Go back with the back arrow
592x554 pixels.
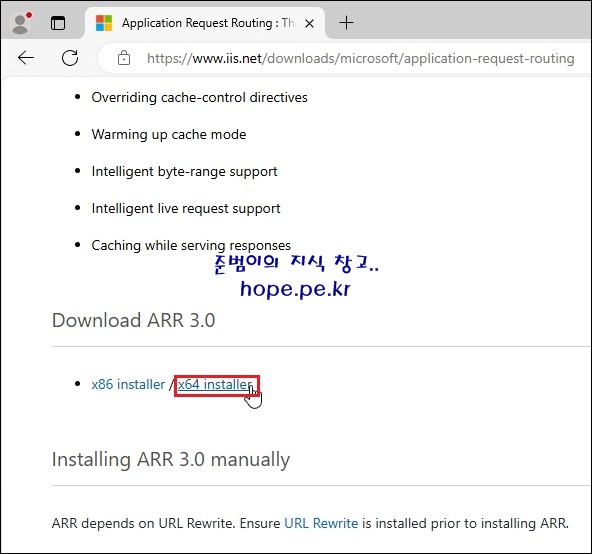[26, 58]
